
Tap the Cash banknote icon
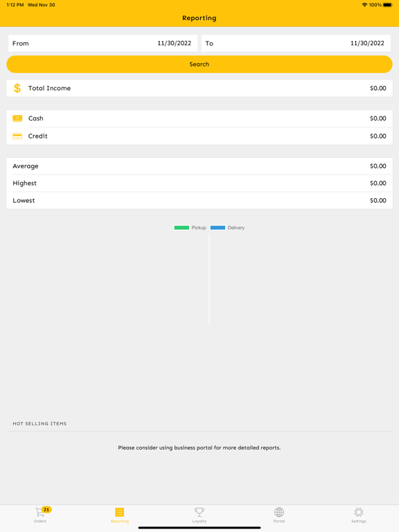(x=17, y=118)
